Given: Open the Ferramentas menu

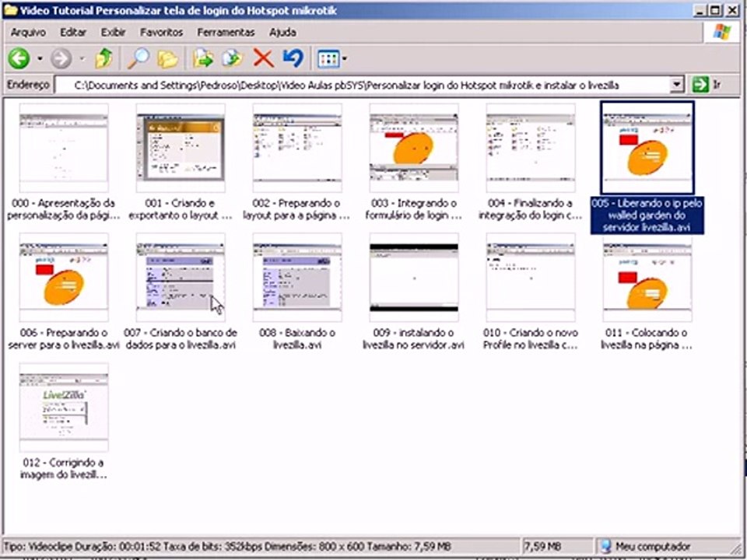Looking at the screenshot, I should click(226, 33).
